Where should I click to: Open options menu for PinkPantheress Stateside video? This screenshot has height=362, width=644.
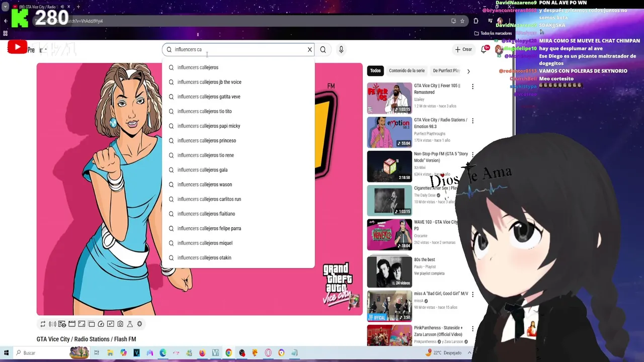(472, 329)
